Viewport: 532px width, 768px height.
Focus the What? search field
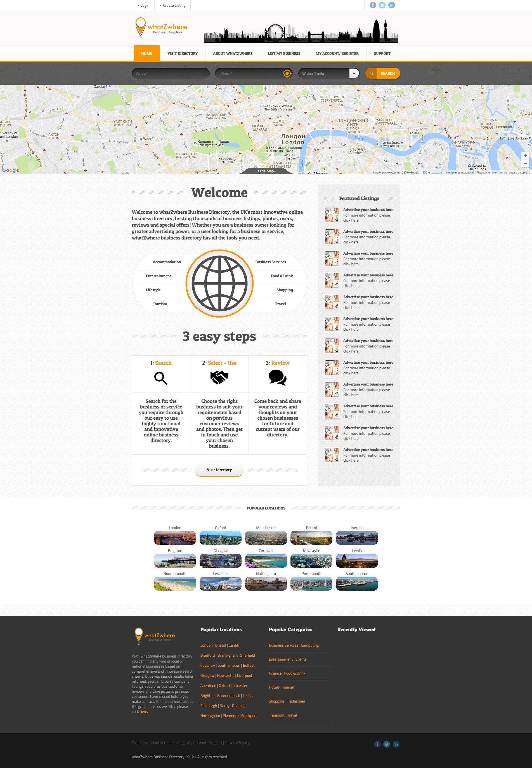click(171, 73)
